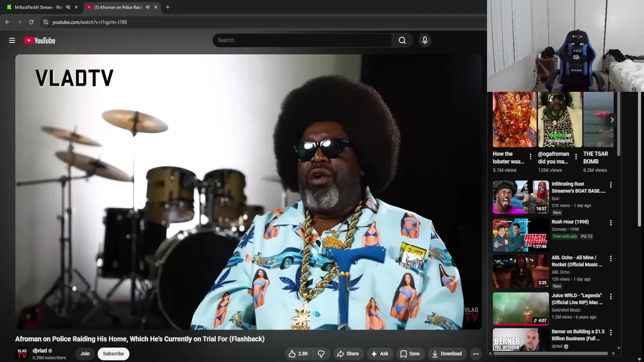Dislike the video with thumbs down
Image resolution: width=644 pixels, height=362 pixels.
pyautogui.click(x=321, y=354)
